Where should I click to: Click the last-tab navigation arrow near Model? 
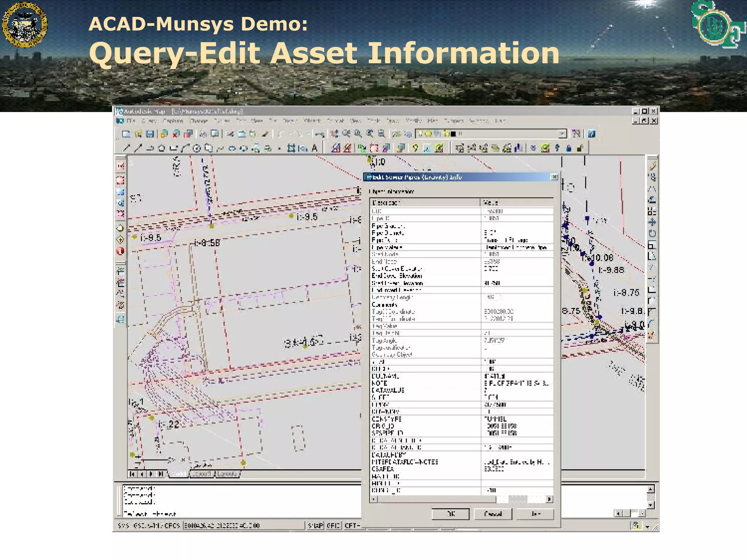[161, 474]
